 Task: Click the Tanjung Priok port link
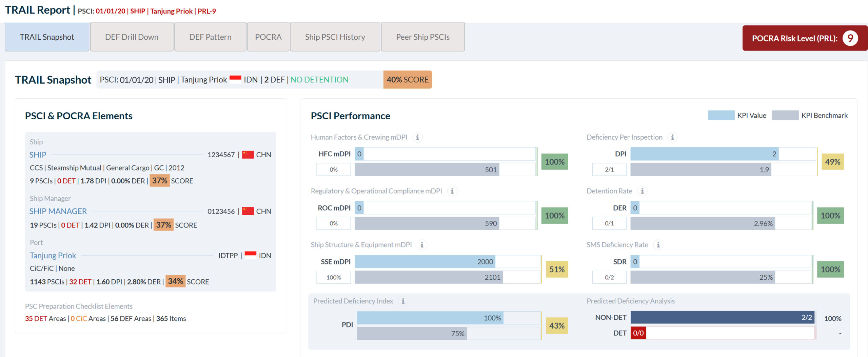tap(53, 255)
